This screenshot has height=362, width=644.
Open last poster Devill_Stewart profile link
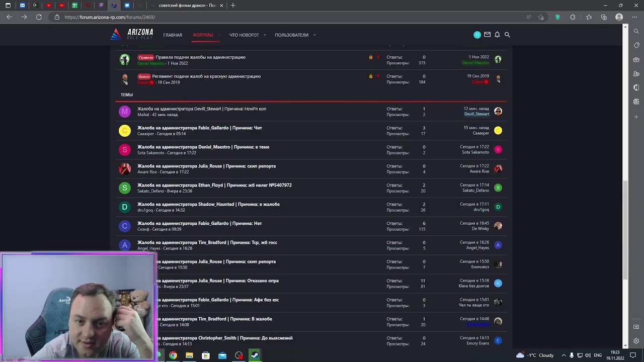(476, 114)
